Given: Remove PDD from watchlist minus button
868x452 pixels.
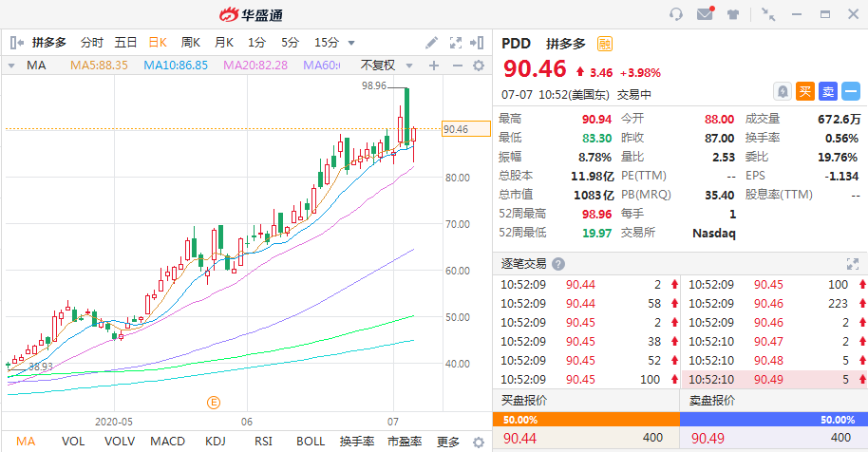Looking at the screenshot, I should point(851,91).
